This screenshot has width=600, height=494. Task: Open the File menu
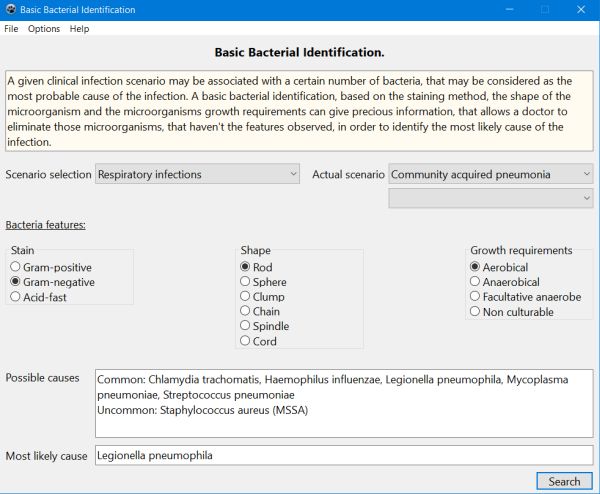(x=11, y=29)
